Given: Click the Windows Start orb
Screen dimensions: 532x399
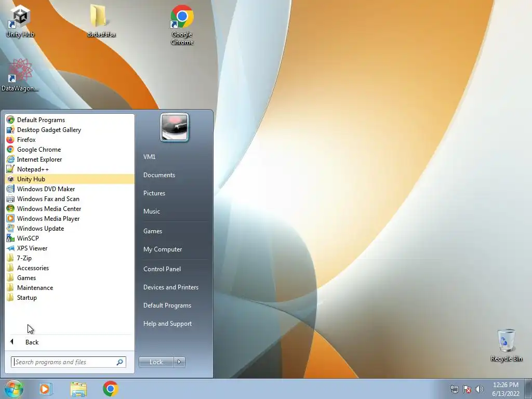Looking at the screenshot, I should pyautogui.click(x=14, y=389).
